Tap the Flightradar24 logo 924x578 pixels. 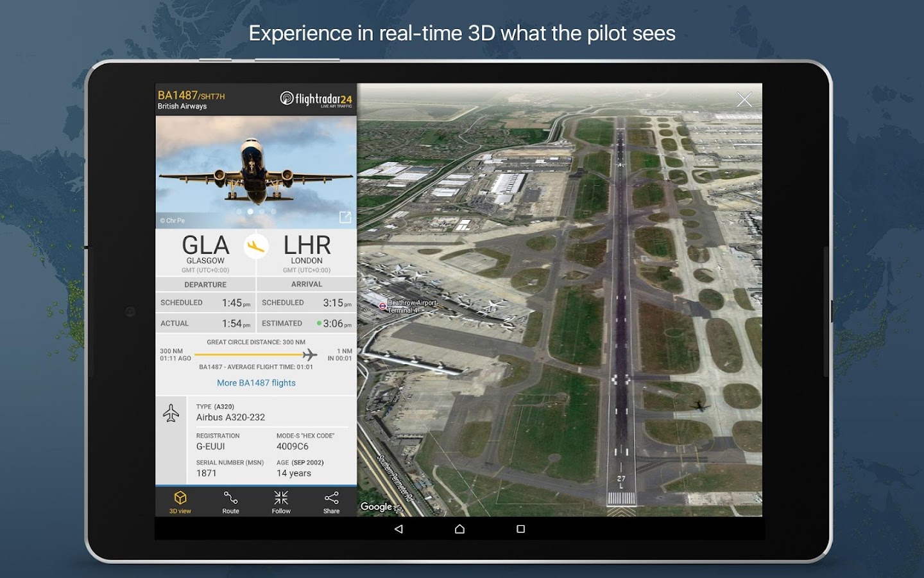[316, 100]
